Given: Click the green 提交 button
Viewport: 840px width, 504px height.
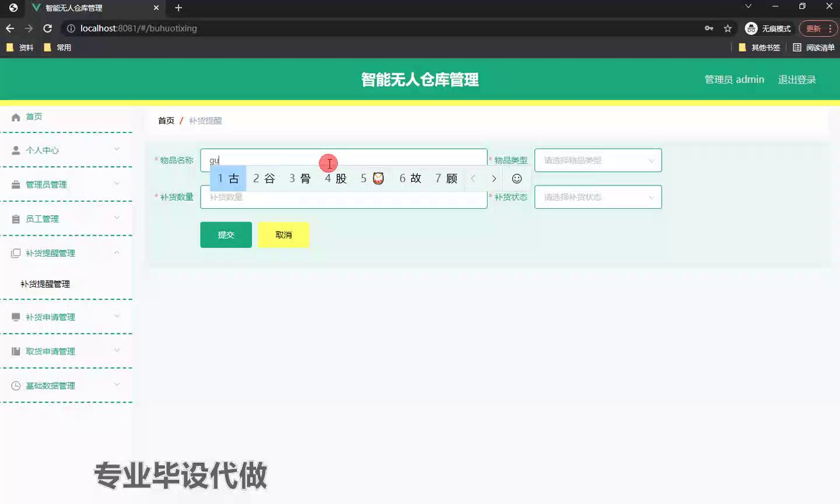Looking at the screenshot, I should point(226,235).
